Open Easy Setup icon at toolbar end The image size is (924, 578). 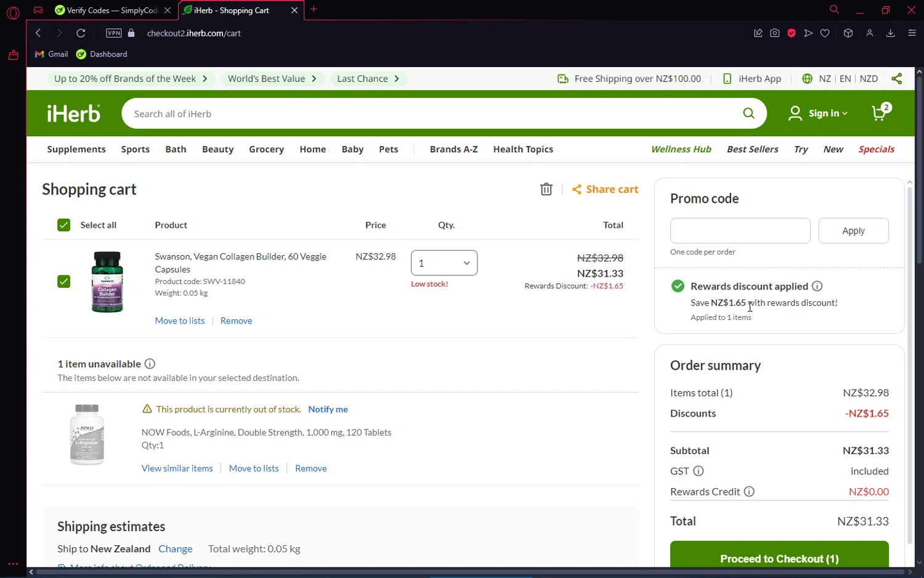pos(912,33)
